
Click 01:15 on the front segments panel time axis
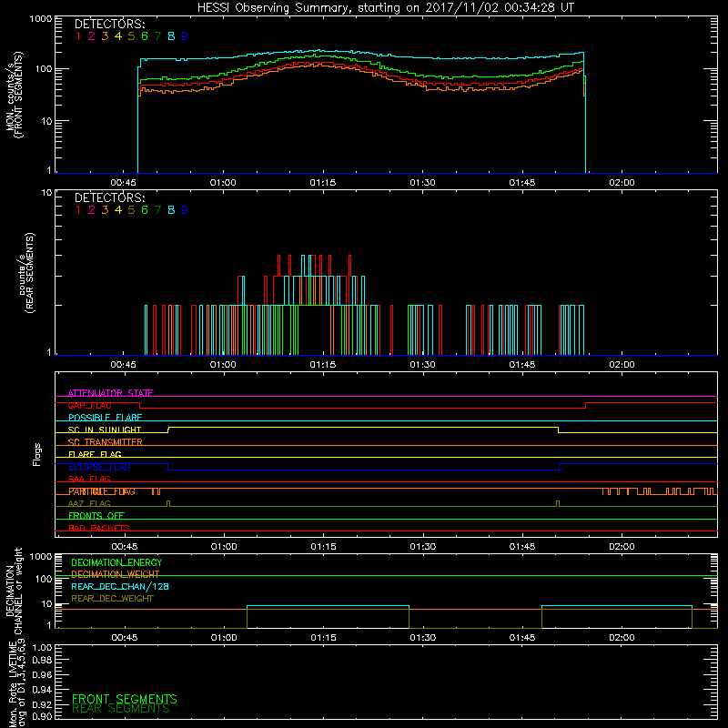click(x=323, y=183)
